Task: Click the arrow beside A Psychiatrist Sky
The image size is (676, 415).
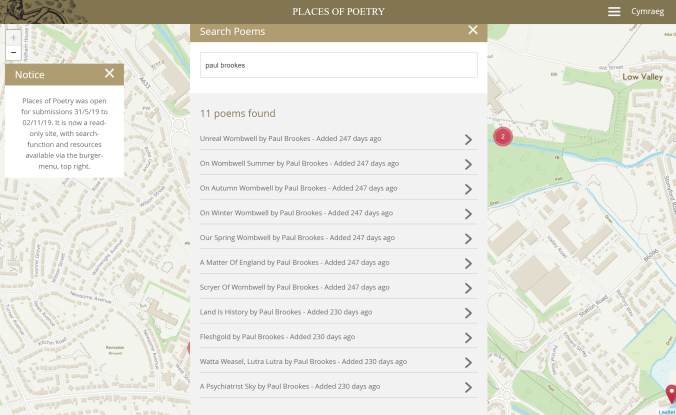Action: (468, 387)
